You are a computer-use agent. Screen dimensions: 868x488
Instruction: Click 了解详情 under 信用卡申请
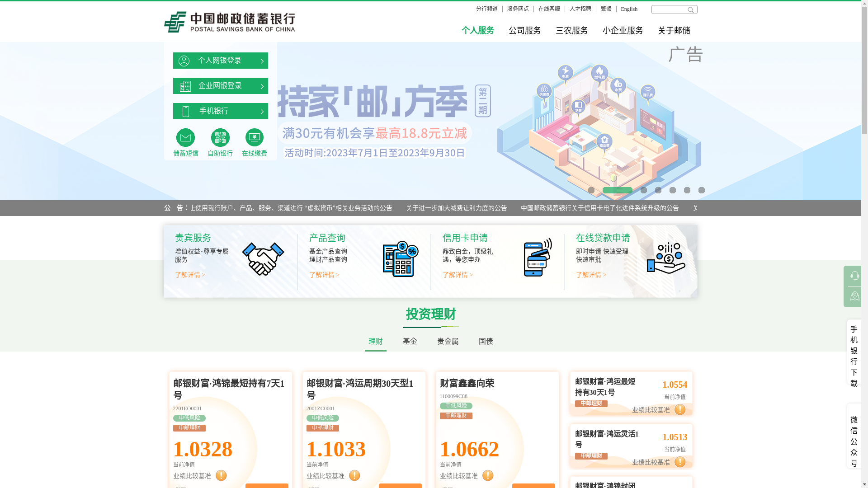pos(458,275)
